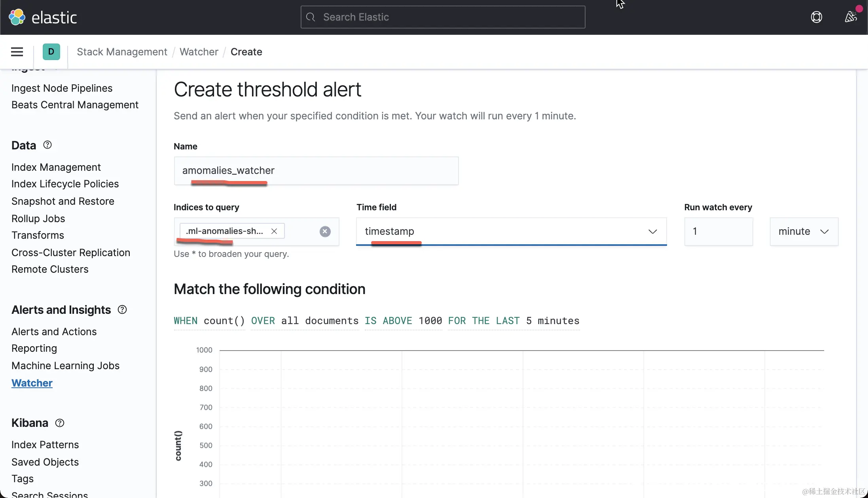Screen dimensions: 868x498
Task: Open Index Management in the sidebar
Action: pos(56,167)
